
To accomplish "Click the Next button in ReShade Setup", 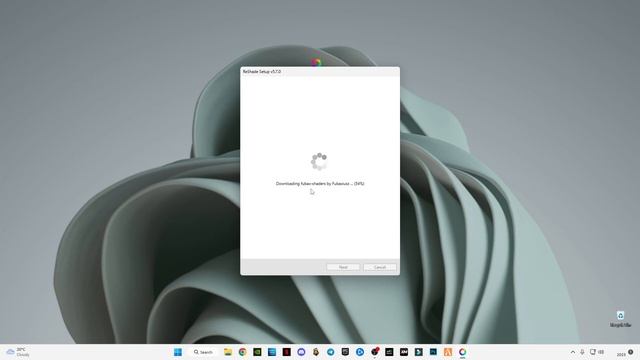I will [x=343, y=267].
